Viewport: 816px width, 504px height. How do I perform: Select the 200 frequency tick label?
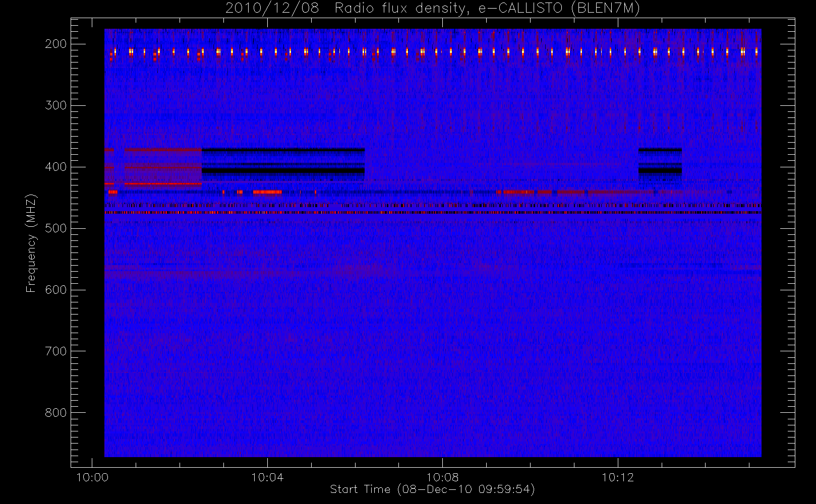click(x=56, y=44)
